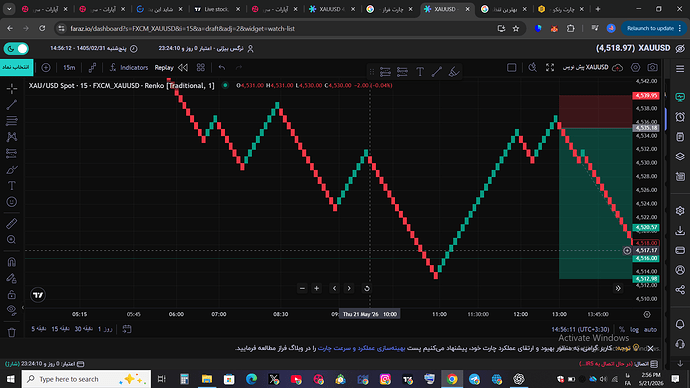
Task: Open XAUUSD draft layout name menu
Action: tap(585, 68)
